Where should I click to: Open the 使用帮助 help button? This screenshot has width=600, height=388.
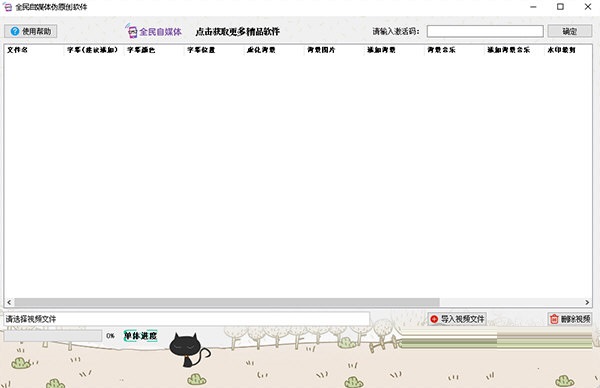31,31
